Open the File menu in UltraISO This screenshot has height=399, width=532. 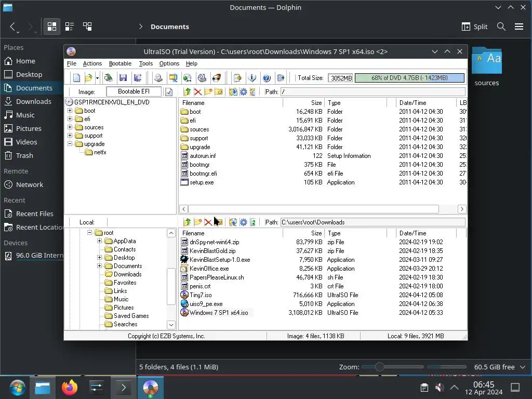(72, 63)
